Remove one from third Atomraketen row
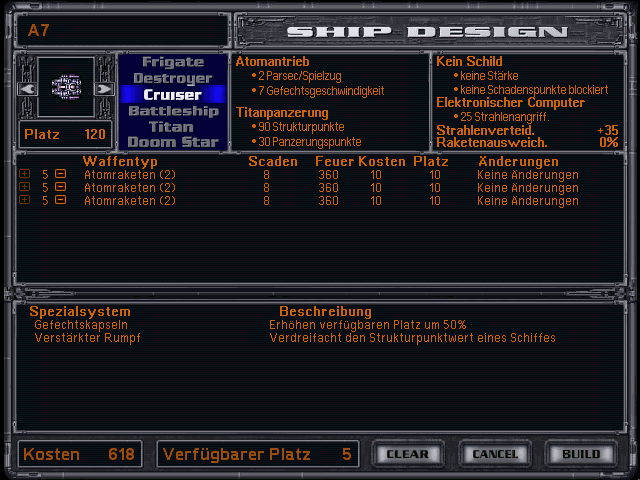 point(60,201)
